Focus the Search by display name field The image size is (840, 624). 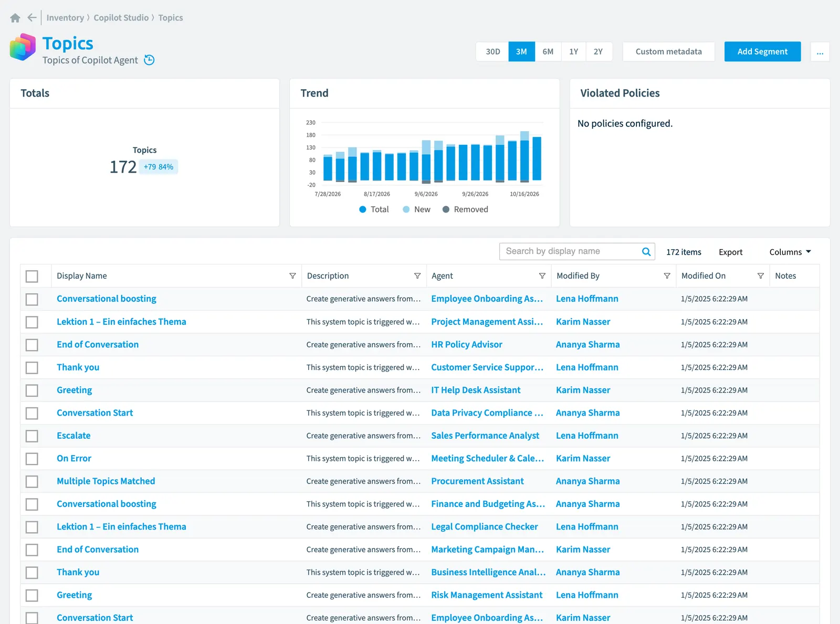(576, 251)
